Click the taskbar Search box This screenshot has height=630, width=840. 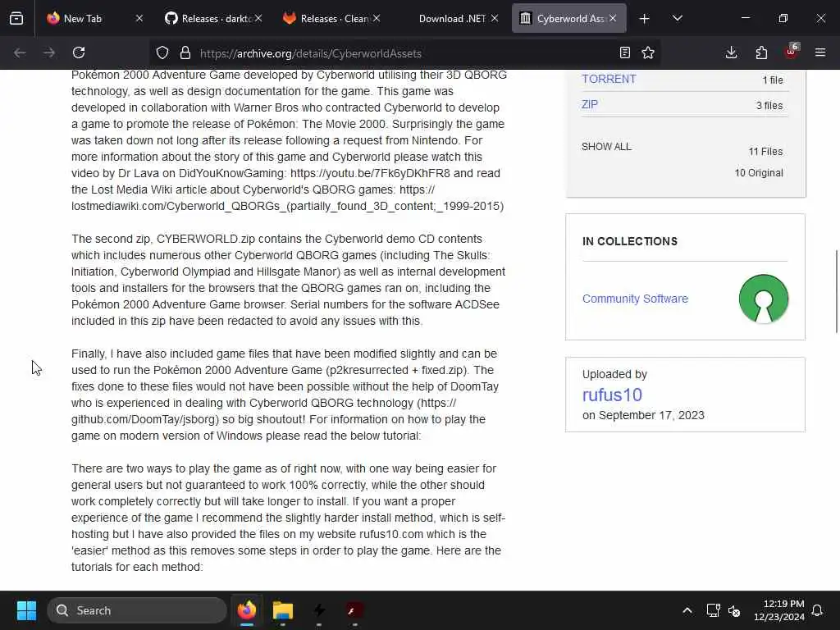click(x=137, y=610)
